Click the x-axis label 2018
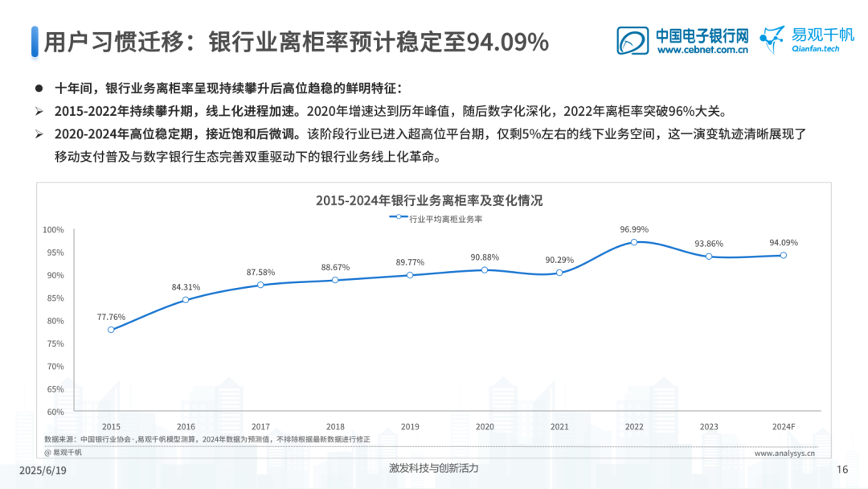868x489 pixels. pyautogui.click(x=335, y=426)
